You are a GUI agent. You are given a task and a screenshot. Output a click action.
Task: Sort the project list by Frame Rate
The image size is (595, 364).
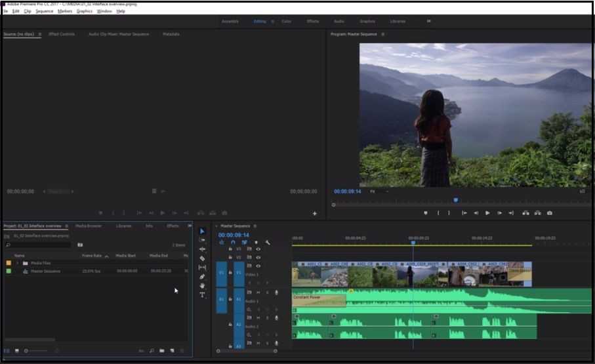tap(92, 256)
